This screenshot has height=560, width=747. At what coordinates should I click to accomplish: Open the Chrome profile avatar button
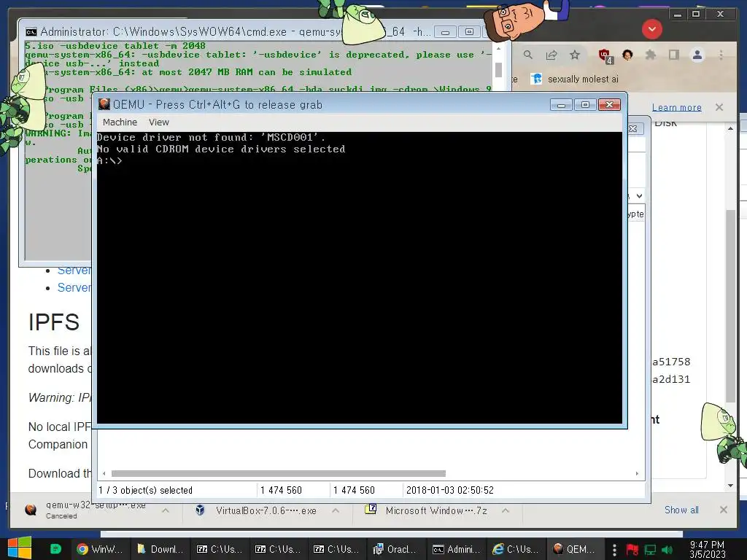coord(697,55)
